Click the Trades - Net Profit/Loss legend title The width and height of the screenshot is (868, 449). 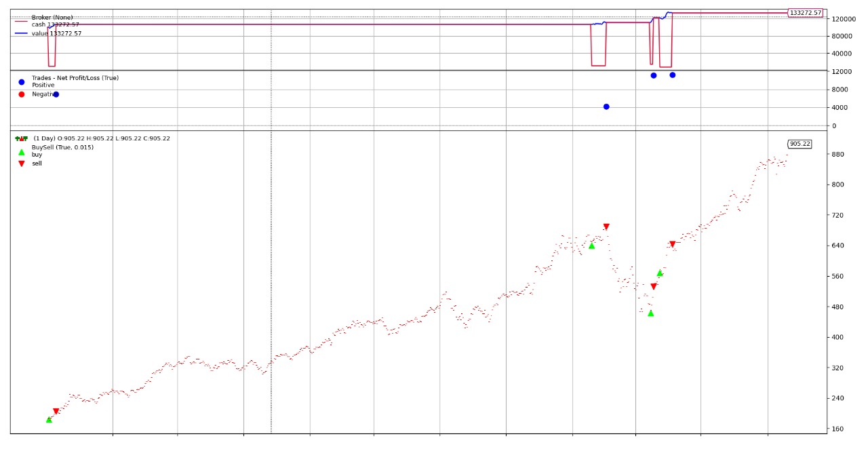coord(75,78)
